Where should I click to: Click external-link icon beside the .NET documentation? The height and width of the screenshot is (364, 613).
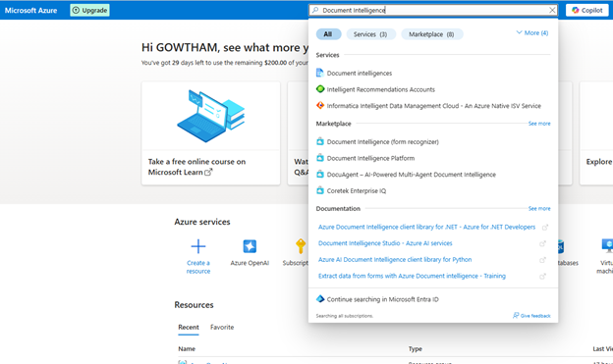545,228
